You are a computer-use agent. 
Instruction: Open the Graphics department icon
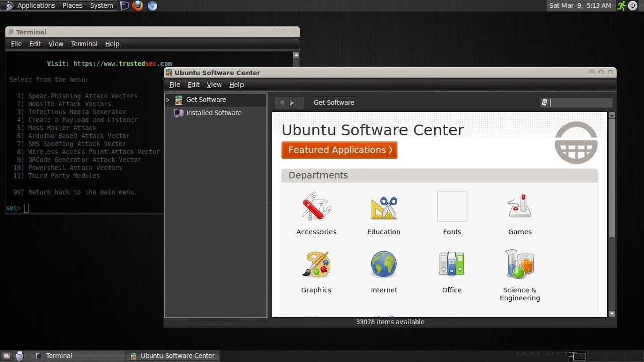[x=316, y=264]
